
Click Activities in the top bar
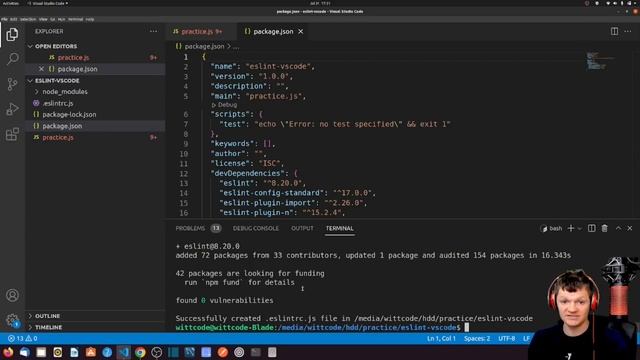tap(11, 3)
